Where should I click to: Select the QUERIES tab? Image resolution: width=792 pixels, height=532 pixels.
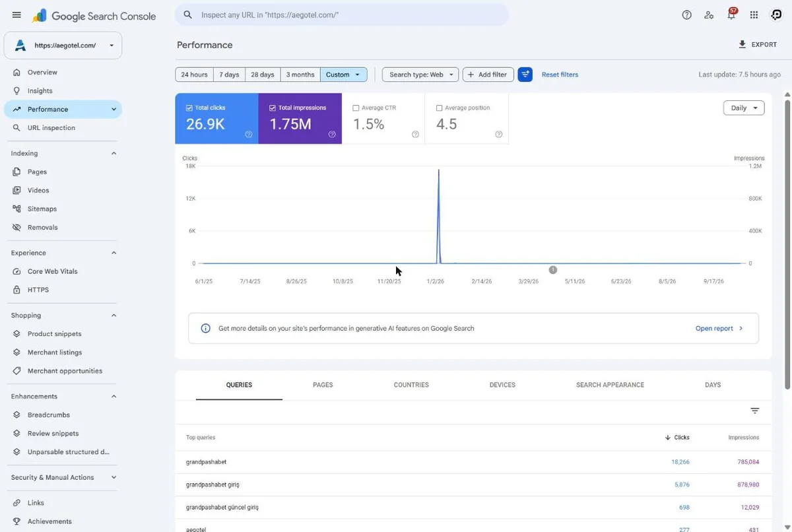239,385
